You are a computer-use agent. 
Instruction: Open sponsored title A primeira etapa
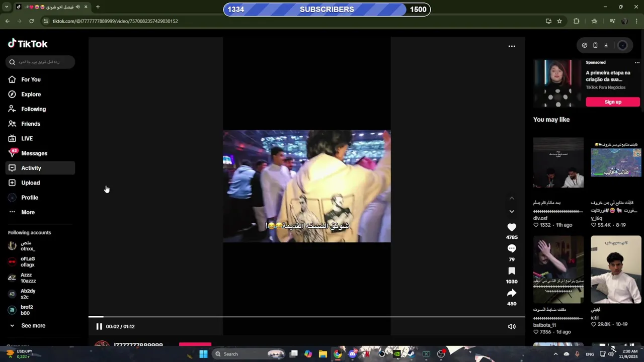coord(608,76)
